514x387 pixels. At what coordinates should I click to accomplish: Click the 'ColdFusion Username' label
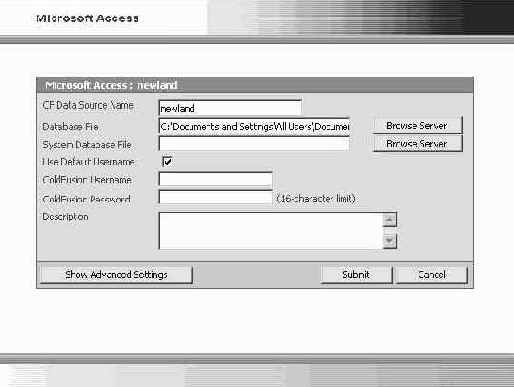87,180
